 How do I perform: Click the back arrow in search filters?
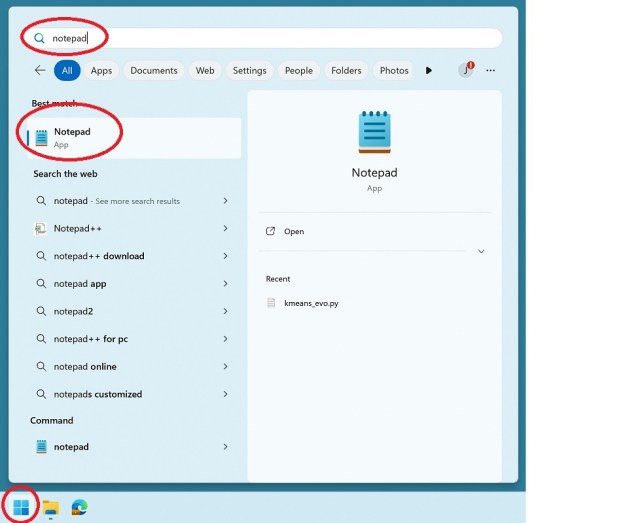tap(40, 71)
